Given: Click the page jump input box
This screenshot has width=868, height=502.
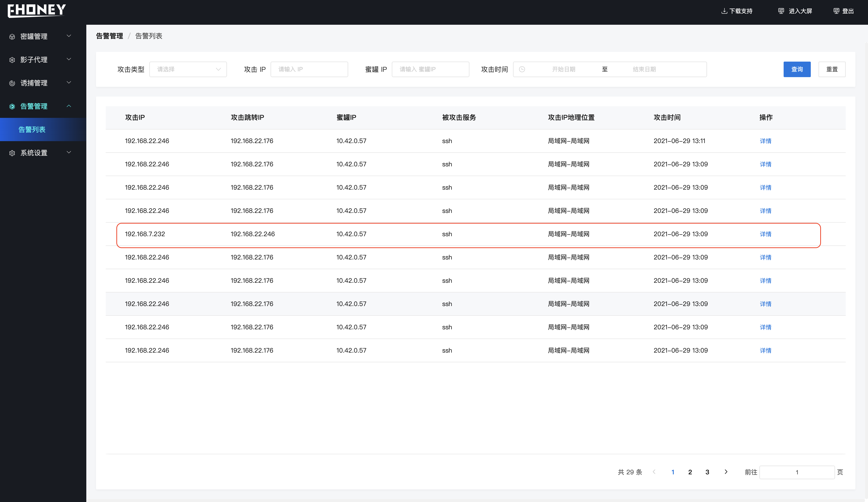Looking at the screenshot, I should click(x=797, y=472).
